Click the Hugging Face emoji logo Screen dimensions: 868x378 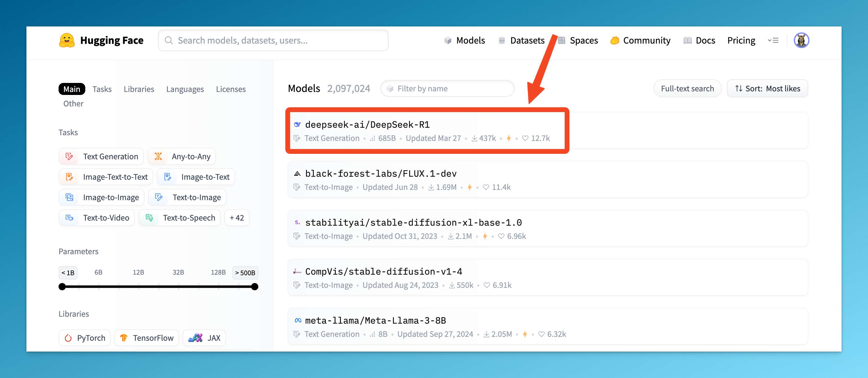(67, 41)
